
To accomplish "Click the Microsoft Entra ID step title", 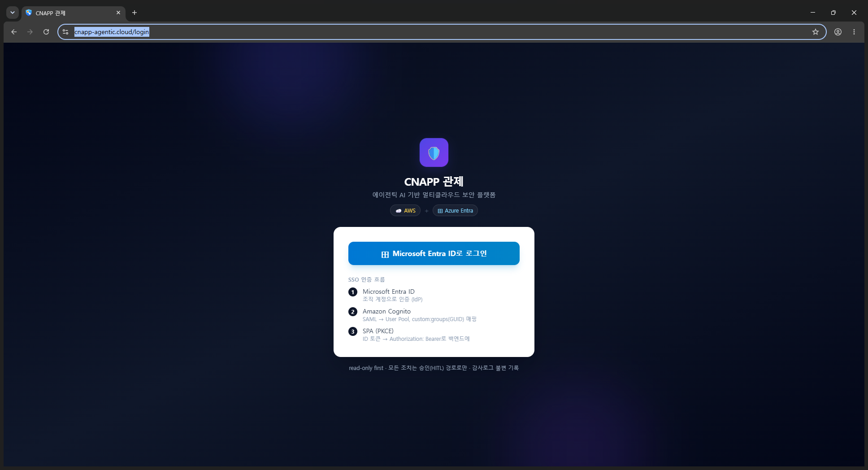I will (389, 292).
